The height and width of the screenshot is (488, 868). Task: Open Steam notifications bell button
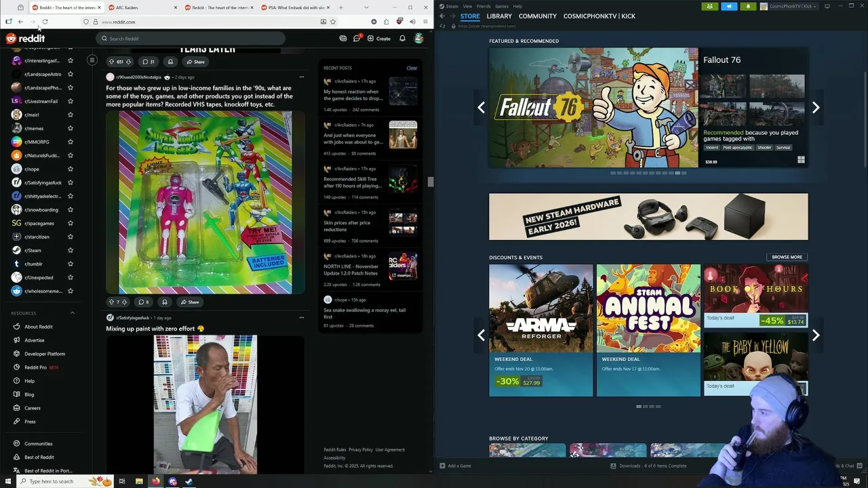[x=748, y=6]
